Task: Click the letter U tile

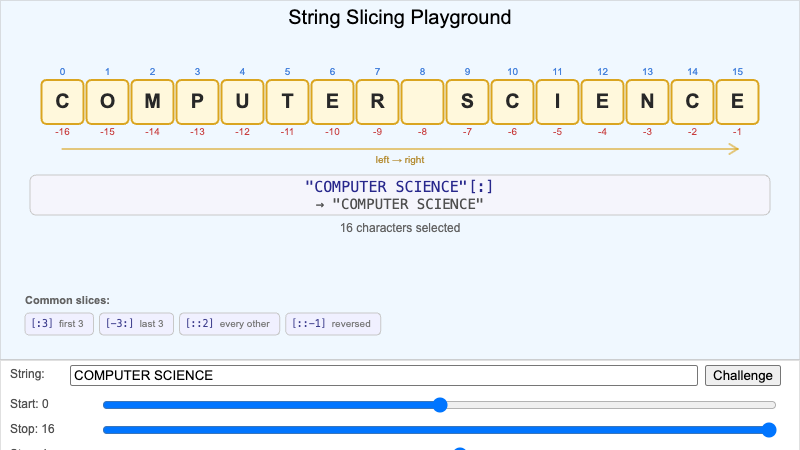Action: pos(242,101)
